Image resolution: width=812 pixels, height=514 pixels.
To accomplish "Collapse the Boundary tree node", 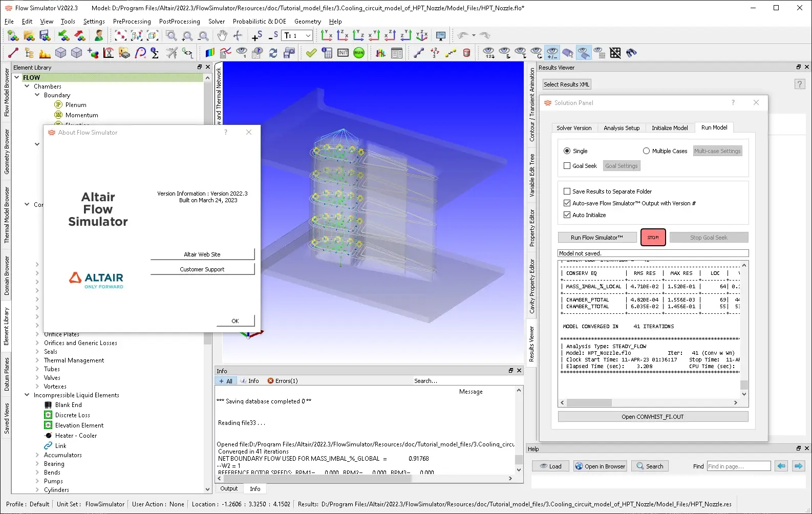I will click(37, 95).
